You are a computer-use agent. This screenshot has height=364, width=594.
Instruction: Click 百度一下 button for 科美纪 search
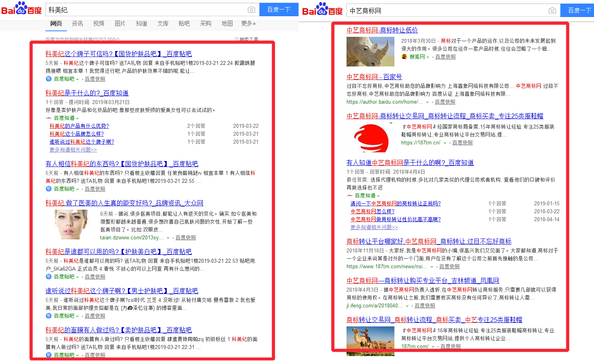point(279,9)
